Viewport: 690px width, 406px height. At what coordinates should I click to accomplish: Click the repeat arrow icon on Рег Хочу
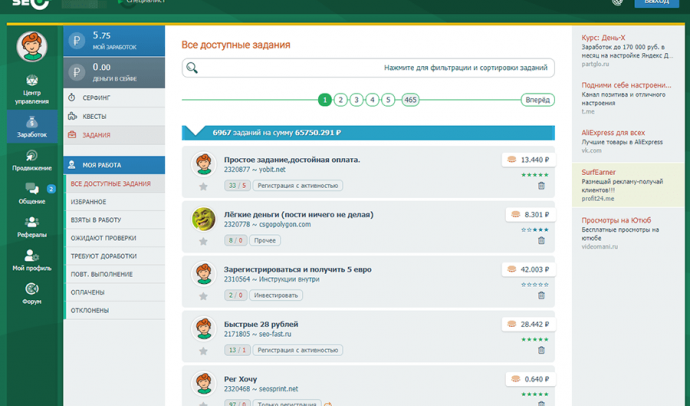328,404
